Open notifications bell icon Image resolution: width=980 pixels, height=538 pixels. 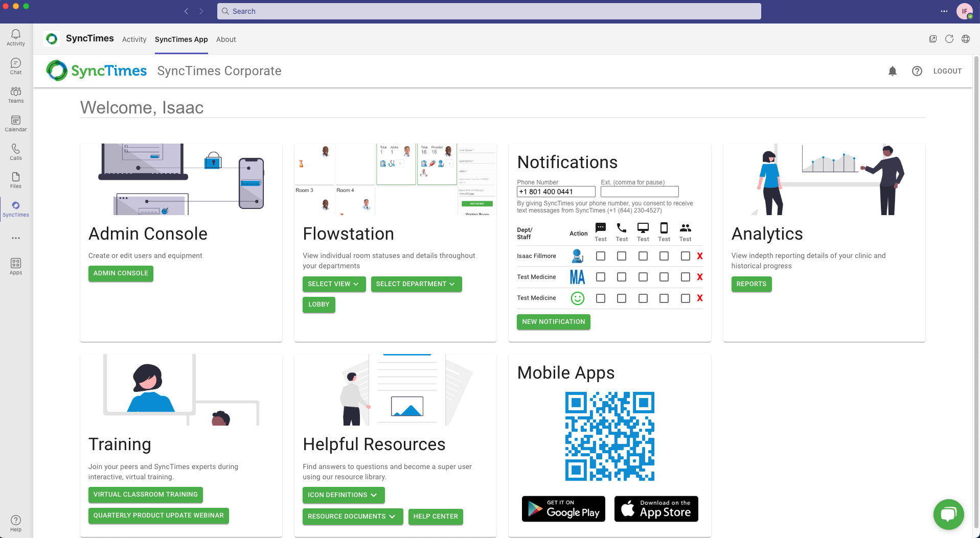(x=893, y=71)
